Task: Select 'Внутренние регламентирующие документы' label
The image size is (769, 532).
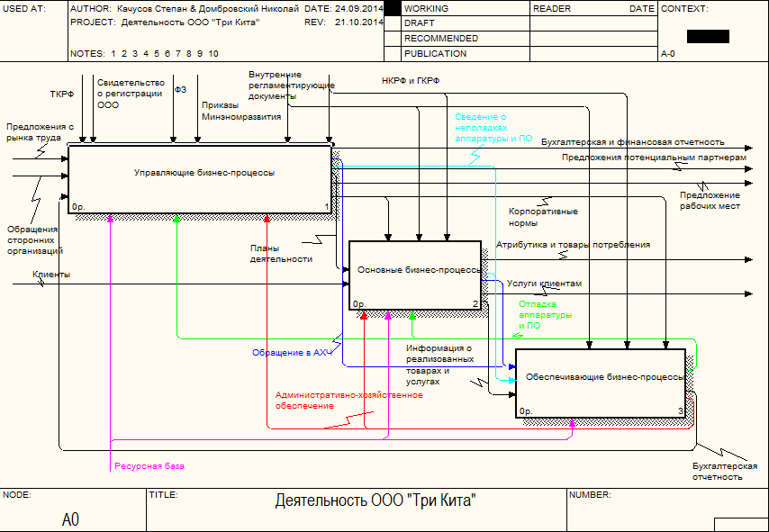Action: click(292, 86)
